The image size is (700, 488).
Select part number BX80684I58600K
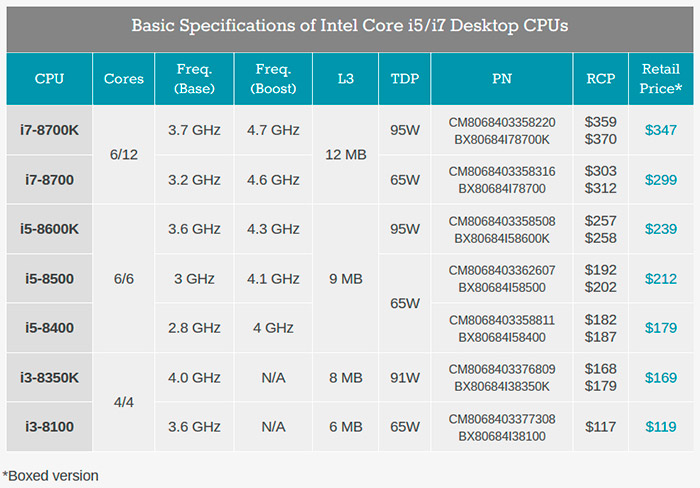(502, 238)
